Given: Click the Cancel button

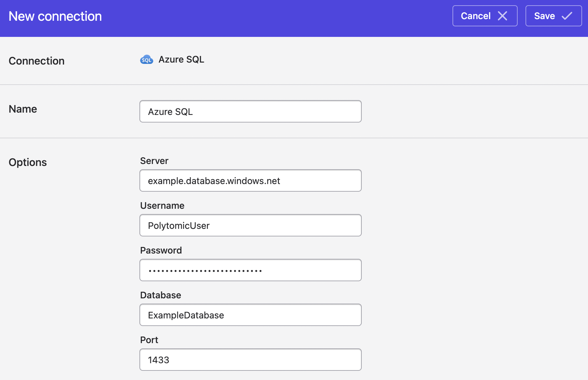Looking at the screenshot, I should tap(485, 16).
